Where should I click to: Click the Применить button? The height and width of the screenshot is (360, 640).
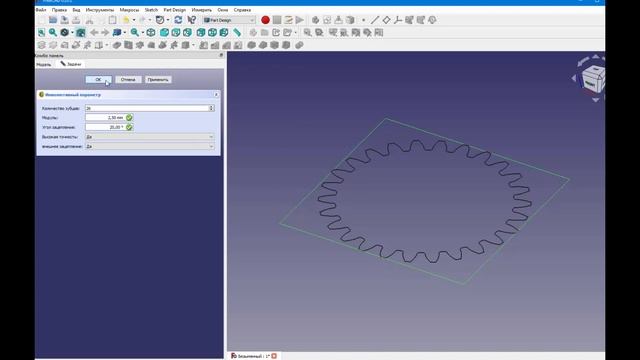point(158,80)
